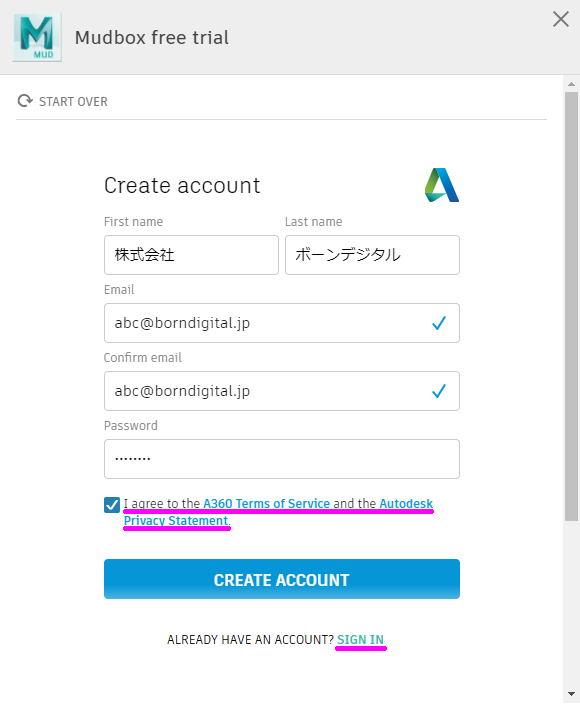580x704 pixels.
Task: Close the Mudbox free trial dialog
Action: click(x=561, y=19)
